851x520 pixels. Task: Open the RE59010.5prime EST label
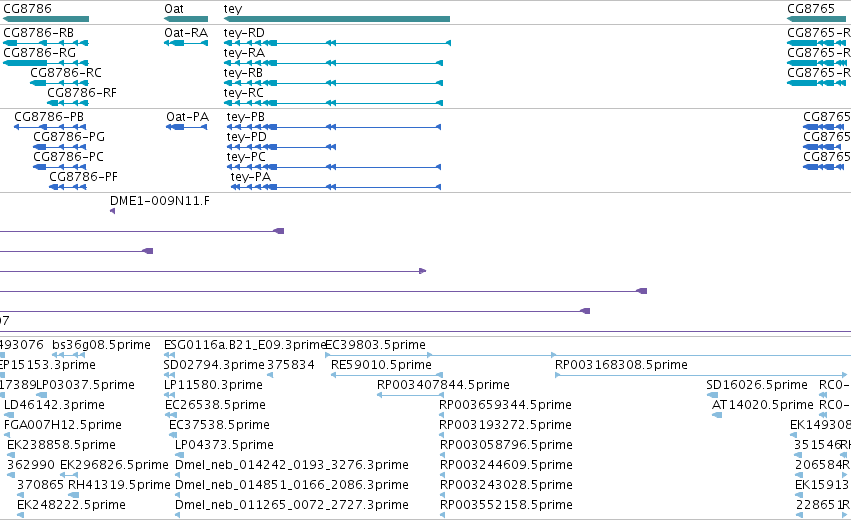(381, 365)
